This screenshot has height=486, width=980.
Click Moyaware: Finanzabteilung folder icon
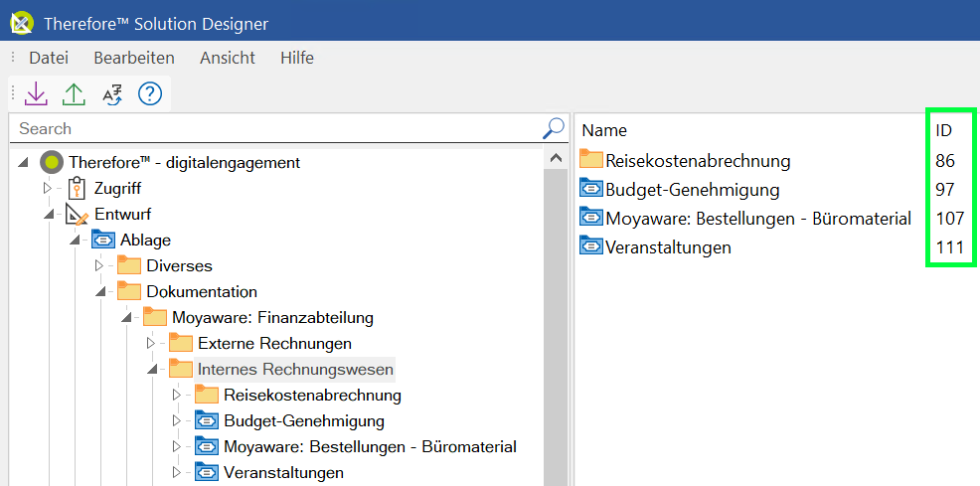point(154,317)
